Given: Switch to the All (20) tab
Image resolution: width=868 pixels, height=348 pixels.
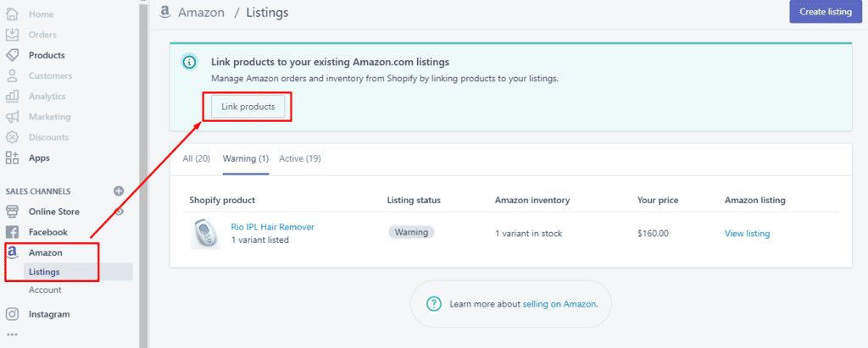Looking at the screenshot, I should click(x=197, y=158).
